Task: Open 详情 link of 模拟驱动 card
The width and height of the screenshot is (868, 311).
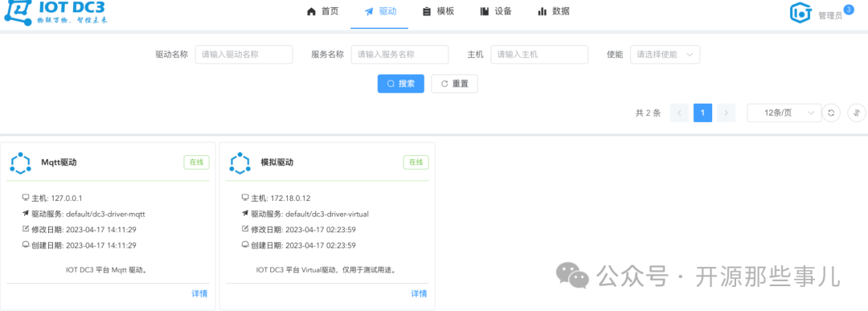Action: click(x=419, y=294)
